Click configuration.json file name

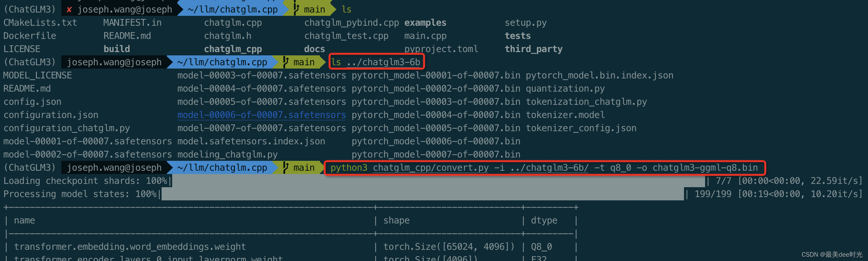pos(51,115)
